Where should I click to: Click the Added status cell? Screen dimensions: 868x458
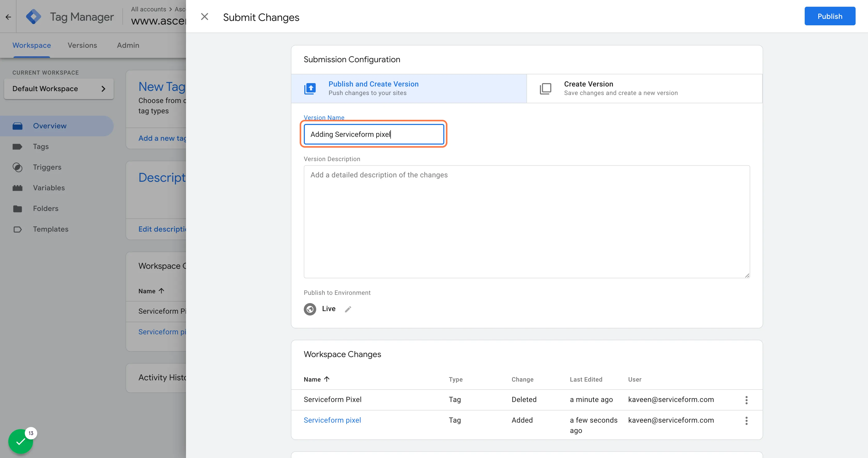click(522, 420)
